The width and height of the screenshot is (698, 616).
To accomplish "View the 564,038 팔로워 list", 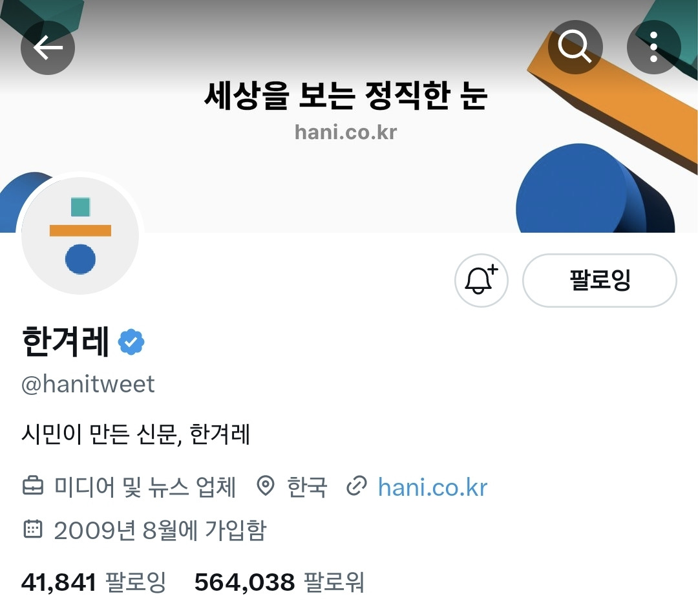I will (x=280, y=582).
